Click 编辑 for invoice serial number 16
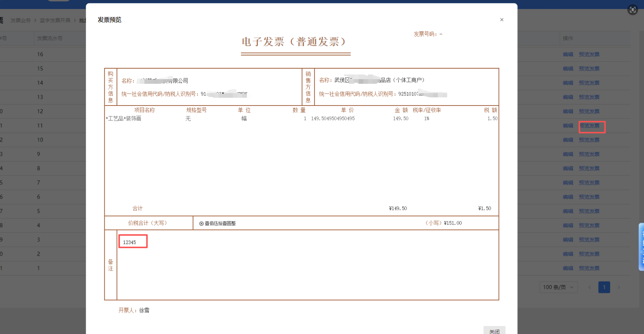 click(x=568, y=55)
